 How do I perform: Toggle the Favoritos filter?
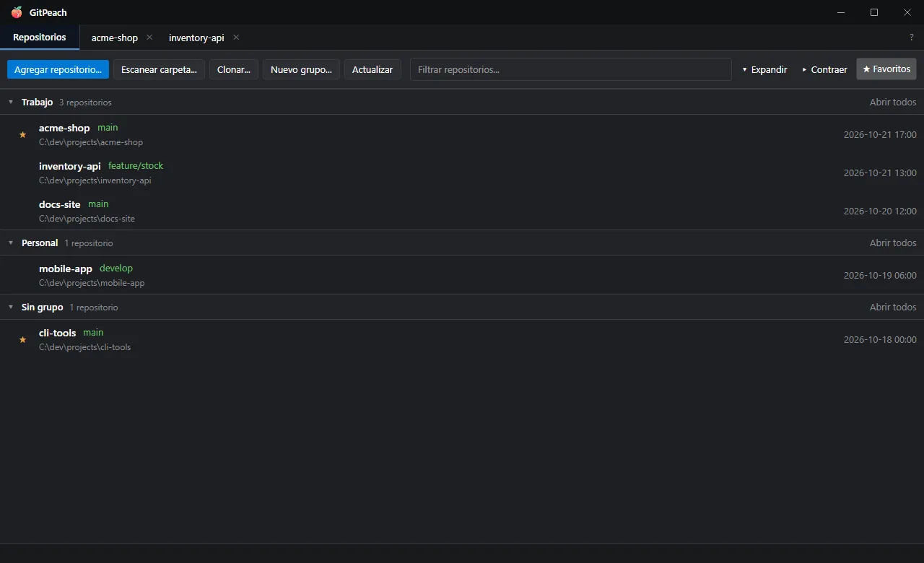click(x=886, y=69)
